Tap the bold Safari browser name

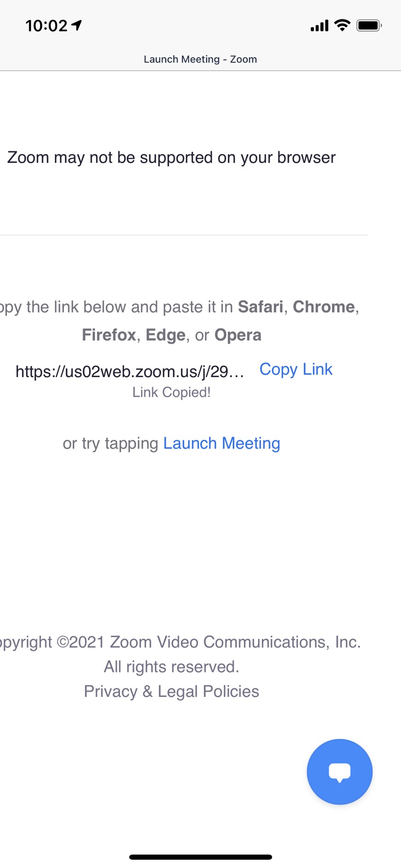click(260, 307)
